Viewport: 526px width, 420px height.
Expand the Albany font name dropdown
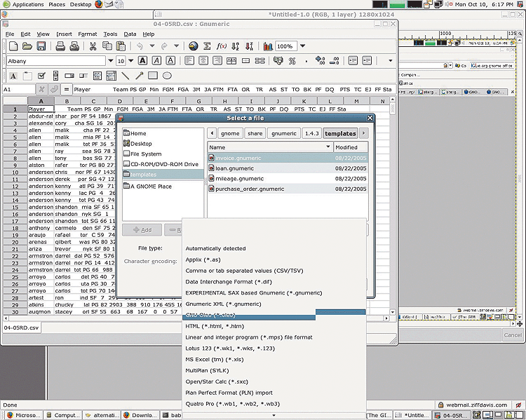110,61
